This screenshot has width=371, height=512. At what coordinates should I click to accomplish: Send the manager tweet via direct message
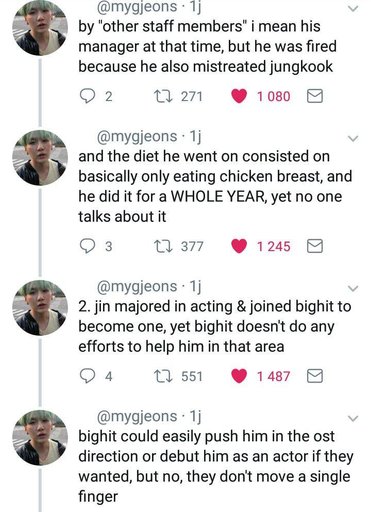point(314,96)
